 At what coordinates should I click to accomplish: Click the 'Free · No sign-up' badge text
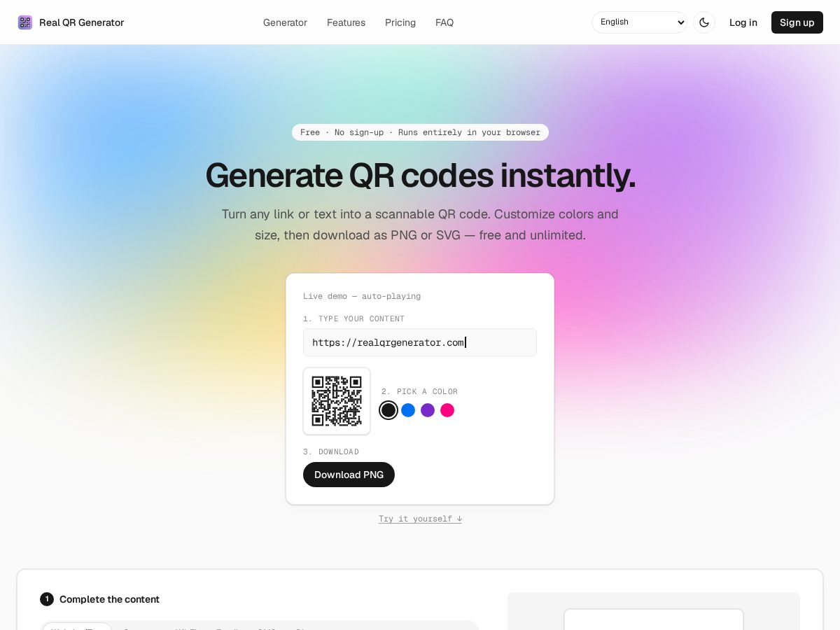pos(420,132)
